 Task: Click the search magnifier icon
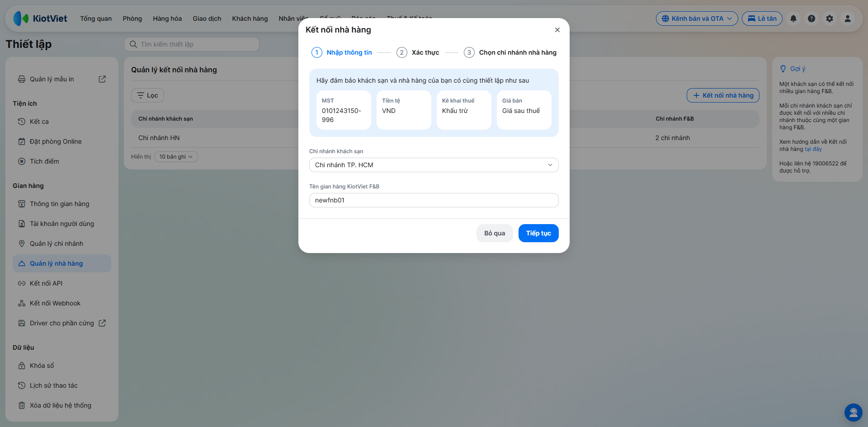133,44
